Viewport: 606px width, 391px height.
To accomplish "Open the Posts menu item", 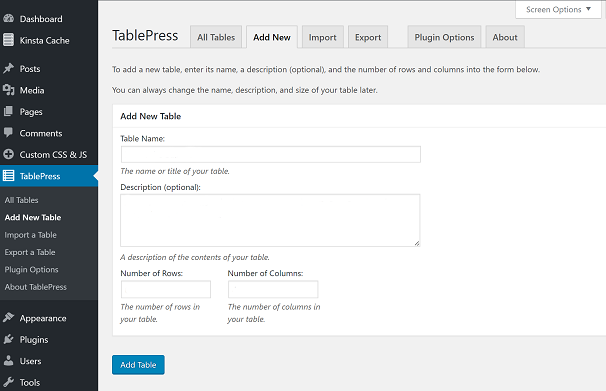I will [x=30, y=69].
